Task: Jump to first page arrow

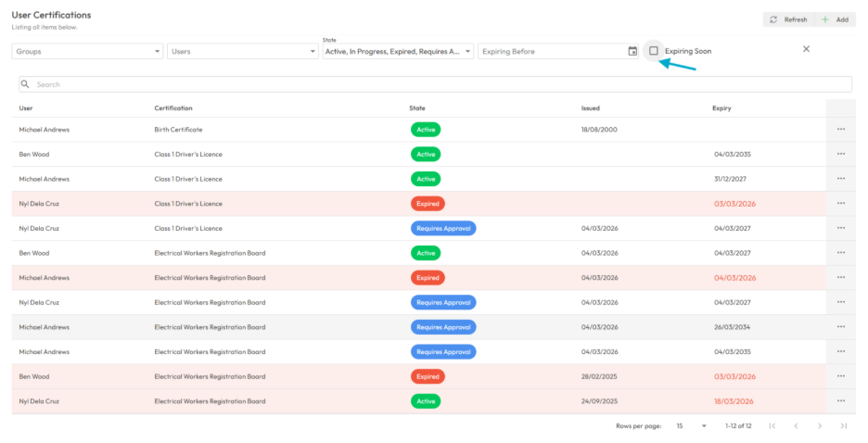Action: click(772, 425)
